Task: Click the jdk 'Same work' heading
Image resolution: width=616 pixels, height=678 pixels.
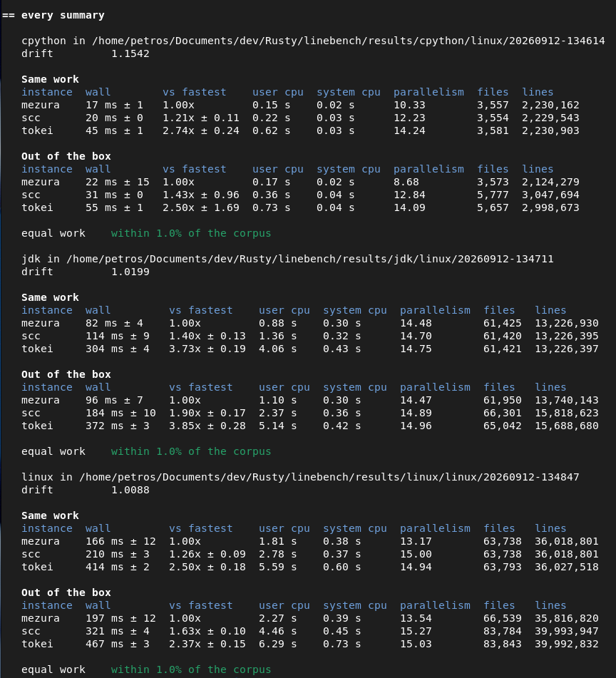Action: pos(50,297)
